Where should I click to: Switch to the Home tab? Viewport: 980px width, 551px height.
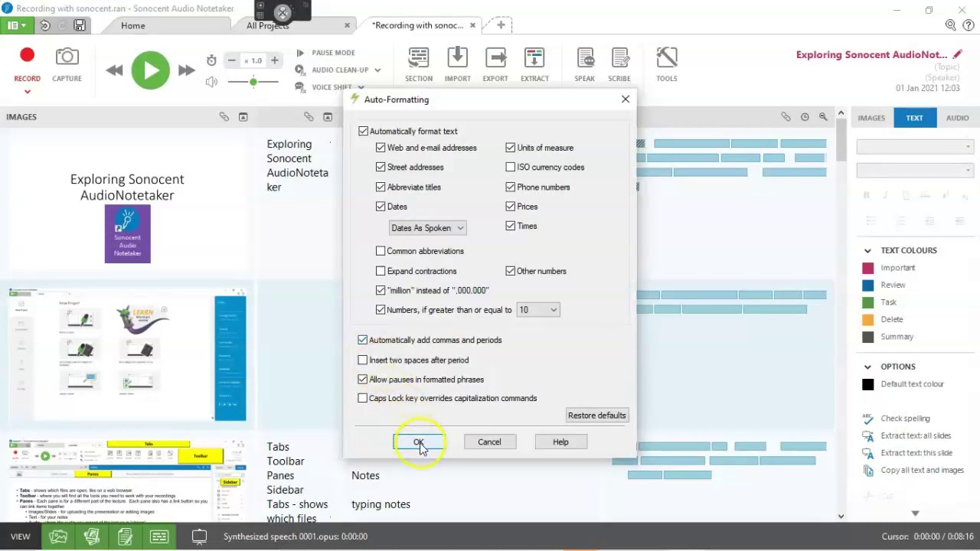(132, 25)
